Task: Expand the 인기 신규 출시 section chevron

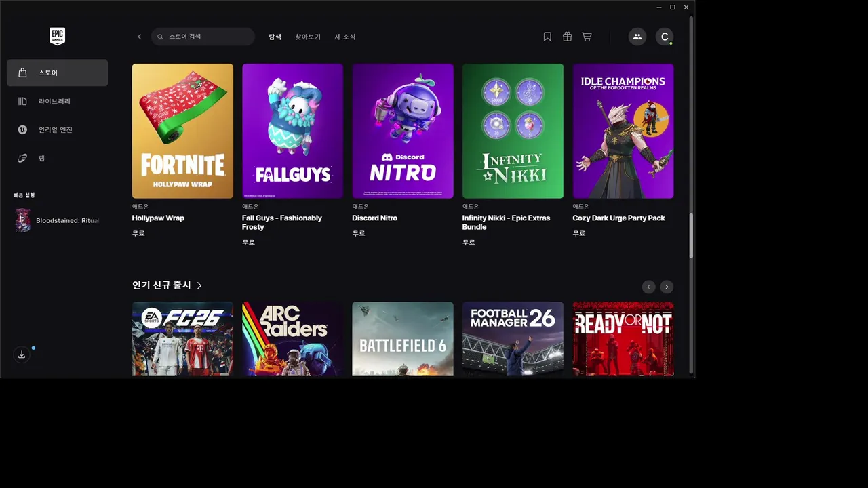Action: pos(199,286)
